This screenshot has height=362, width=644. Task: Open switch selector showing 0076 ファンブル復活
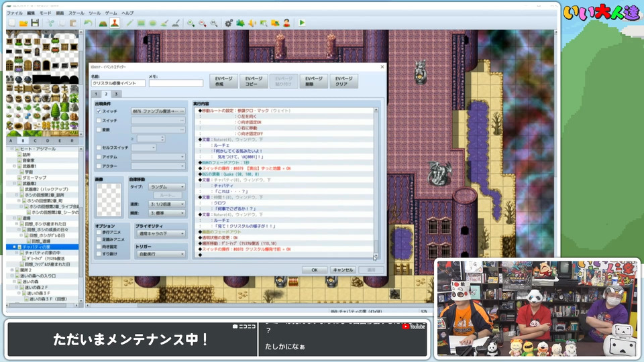point(158,111)
